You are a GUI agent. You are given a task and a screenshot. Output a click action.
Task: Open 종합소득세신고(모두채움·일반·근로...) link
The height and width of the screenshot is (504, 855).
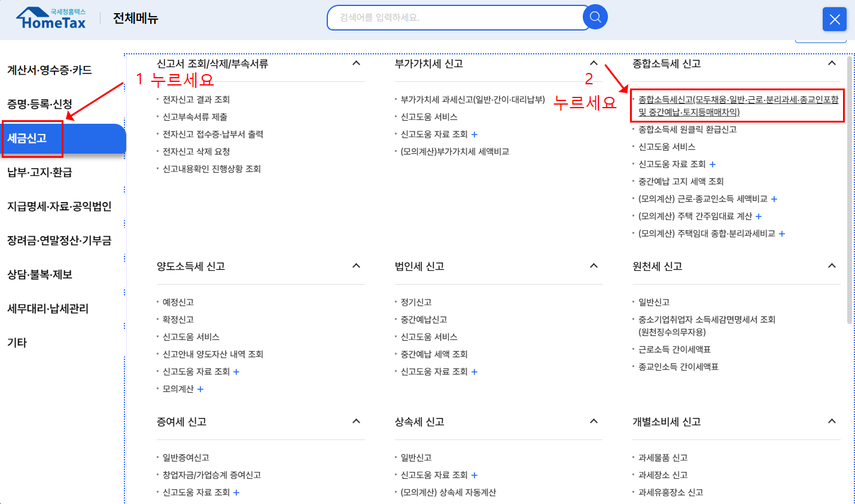(738, 106)
